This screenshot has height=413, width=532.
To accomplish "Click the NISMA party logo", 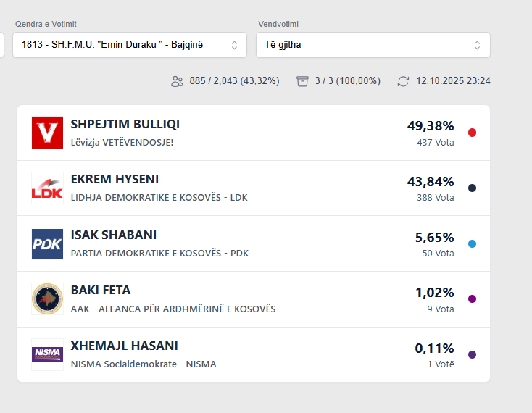I will (47, 354).
